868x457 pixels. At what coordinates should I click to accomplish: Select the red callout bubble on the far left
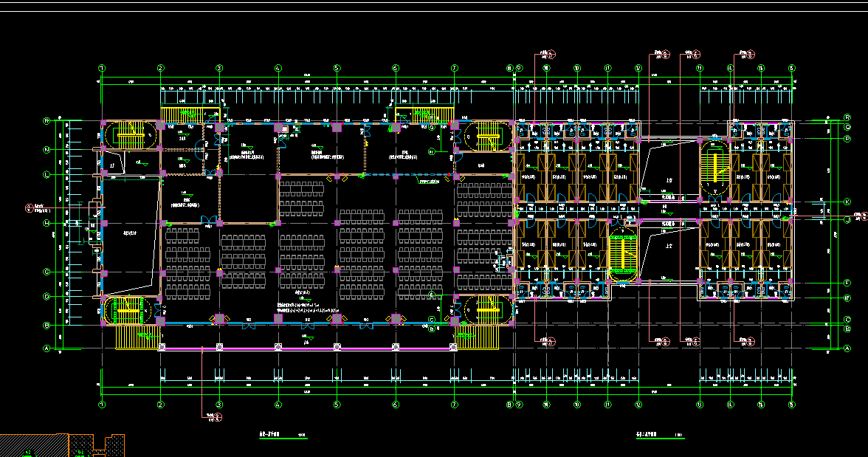click(30, 207)
